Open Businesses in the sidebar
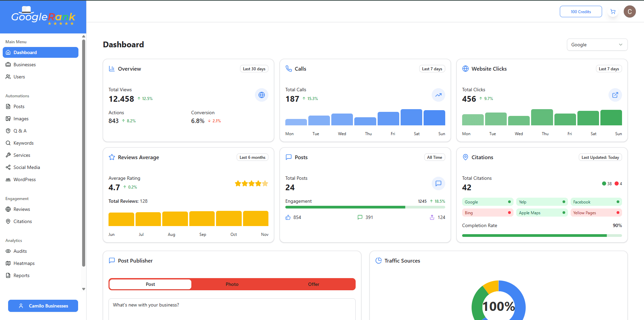This screenshot has width=644, height=320. pyautogui.click(x=41, y=65)
